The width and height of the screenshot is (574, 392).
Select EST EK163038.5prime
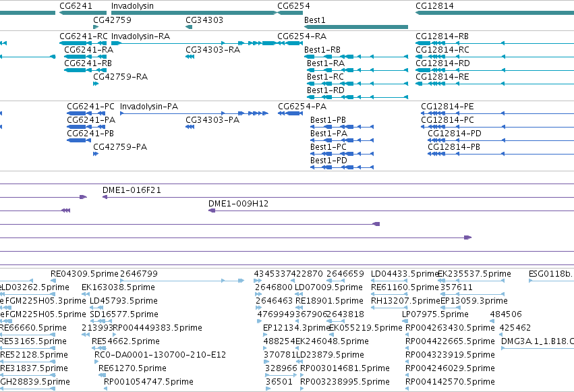(x=118, y=287)
